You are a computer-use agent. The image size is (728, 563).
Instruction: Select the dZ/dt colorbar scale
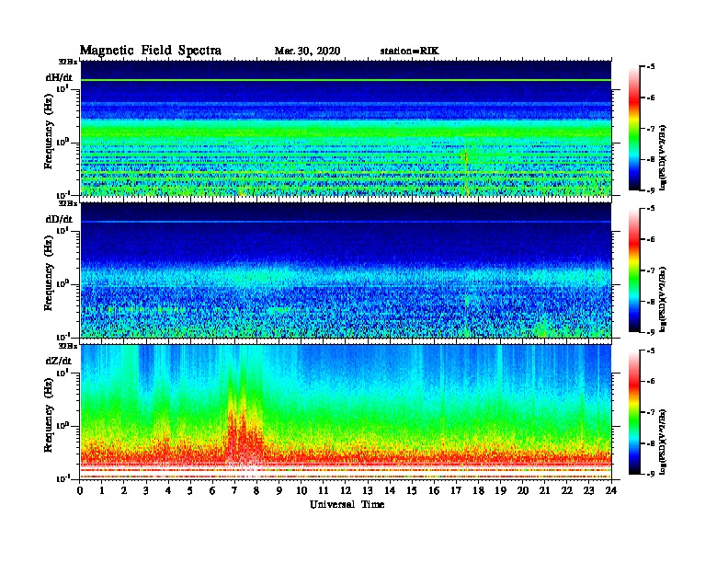(x=634, y=412)
